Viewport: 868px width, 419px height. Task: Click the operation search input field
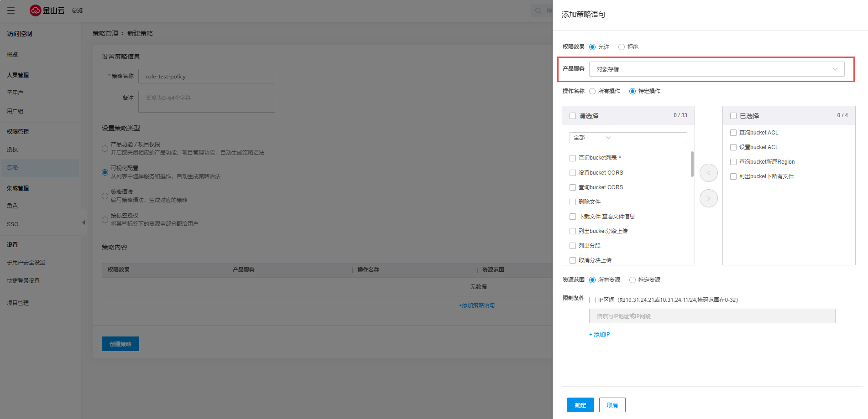tap(651, 138)
